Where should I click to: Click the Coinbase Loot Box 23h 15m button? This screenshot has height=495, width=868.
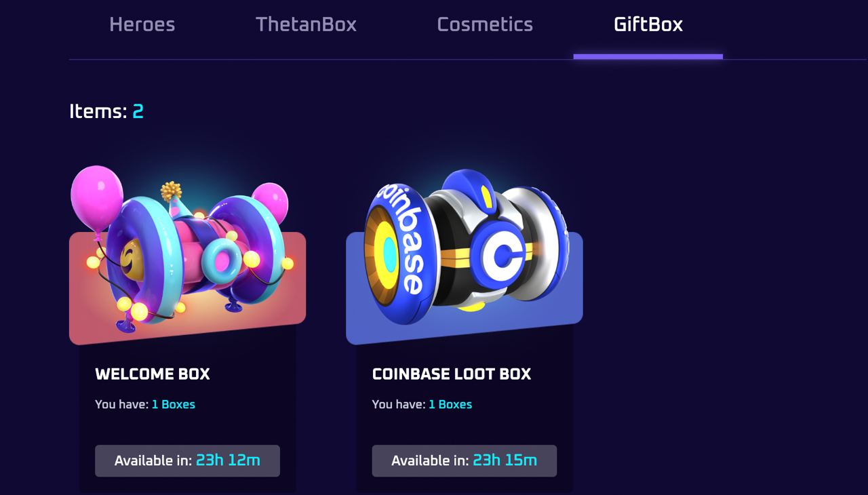coord(465,460)
